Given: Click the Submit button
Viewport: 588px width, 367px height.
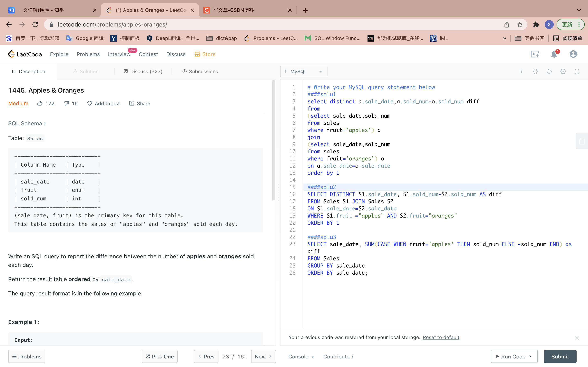Looking at the screenshot, I should point(560,356).
